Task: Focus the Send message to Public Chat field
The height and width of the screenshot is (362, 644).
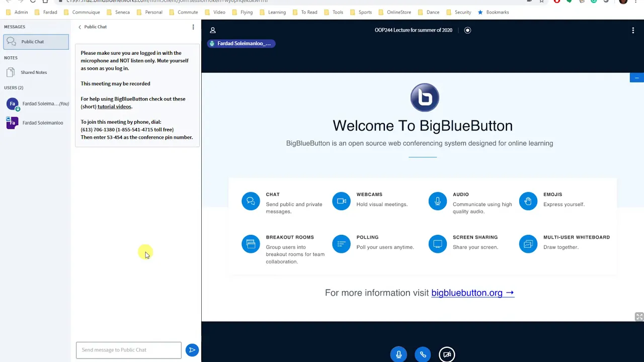Action: (x=129, y=350)
